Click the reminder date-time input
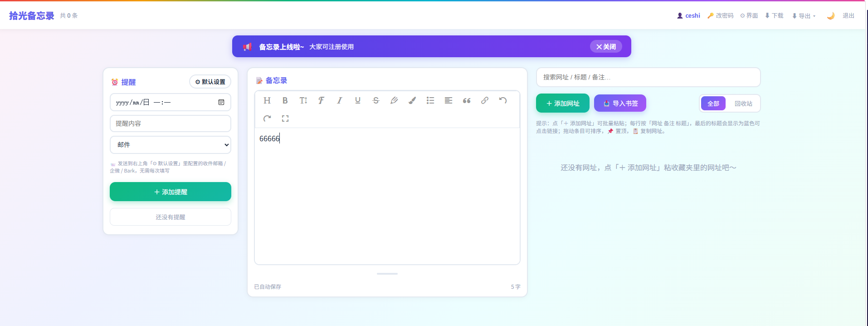Screen dimensions: 868x326 coord(171,102)
